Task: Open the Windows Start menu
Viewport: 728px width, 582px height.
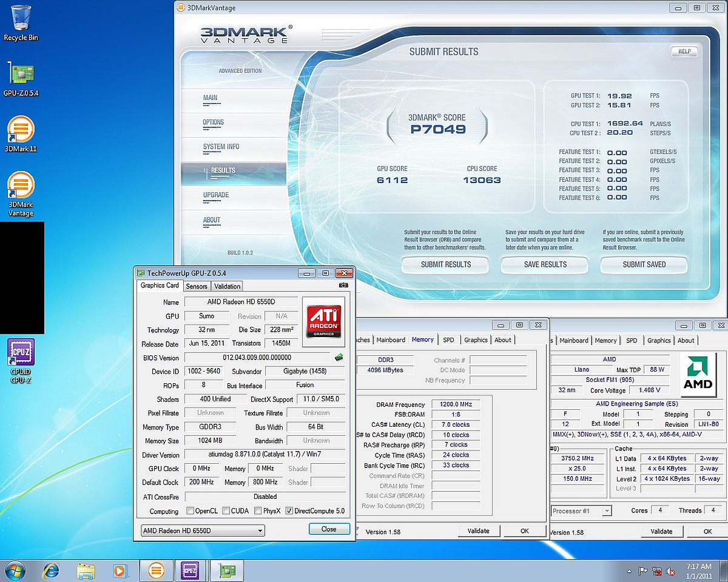Action: 15,570
